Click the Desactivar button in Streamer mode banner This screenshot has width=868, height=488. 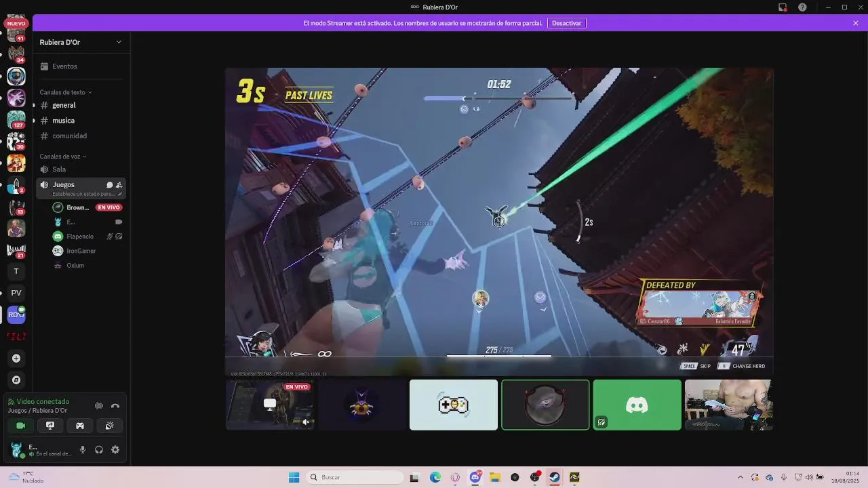click(566, 23)
